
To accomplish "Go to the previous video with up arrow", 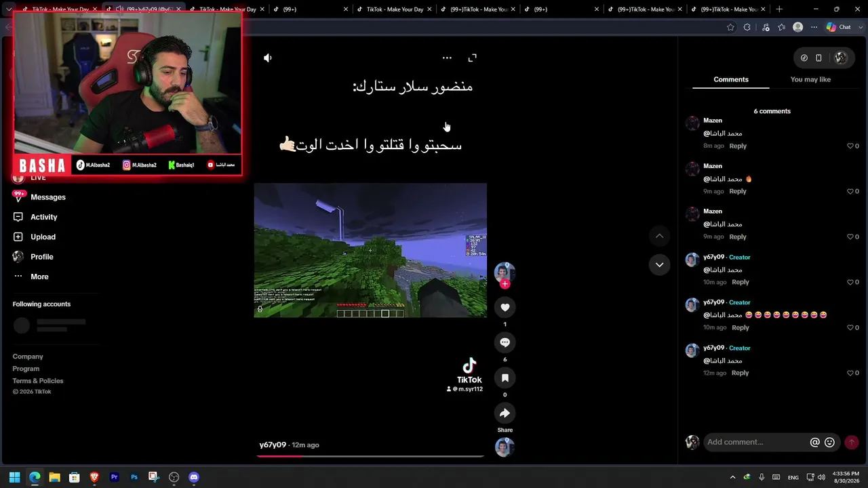I will pos(659,236).
